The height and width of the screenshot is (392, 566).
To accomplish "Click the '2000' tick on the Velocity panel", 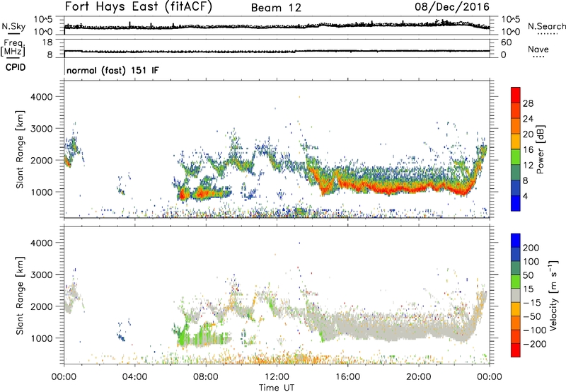I will 42,306.
